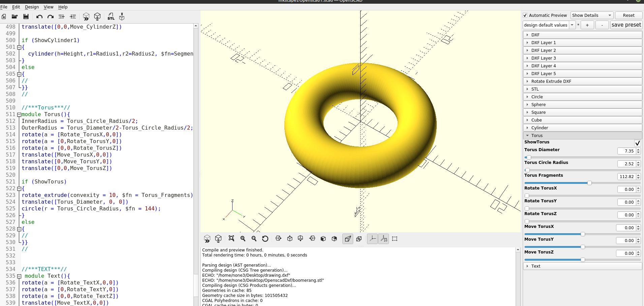
Task: Open the Design menu
Action: click(32, 7)
